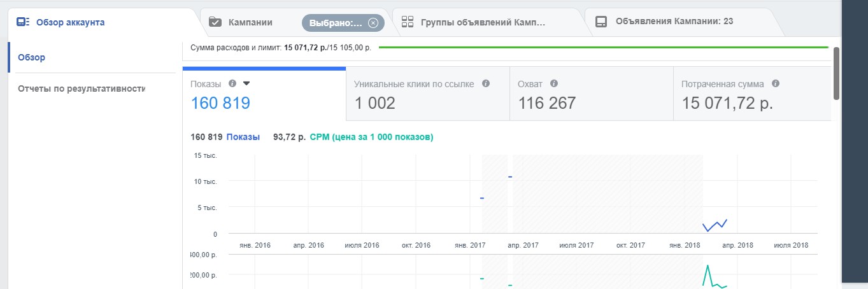The image size is (868, 289).
Task: Click the green spending limit progress bar
Action: (604, 47)
